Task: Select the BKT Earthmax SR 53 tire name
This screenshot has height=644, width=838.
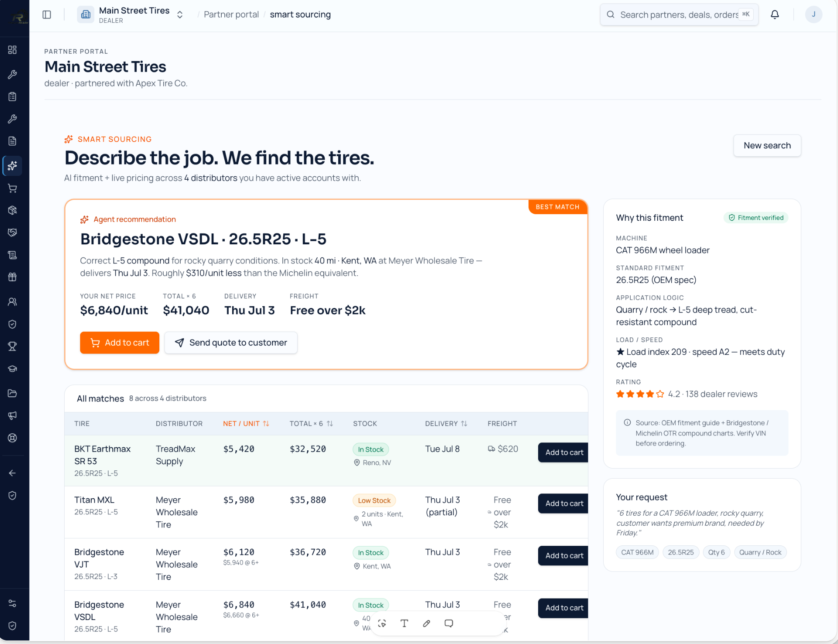Action: pos(102,455)
